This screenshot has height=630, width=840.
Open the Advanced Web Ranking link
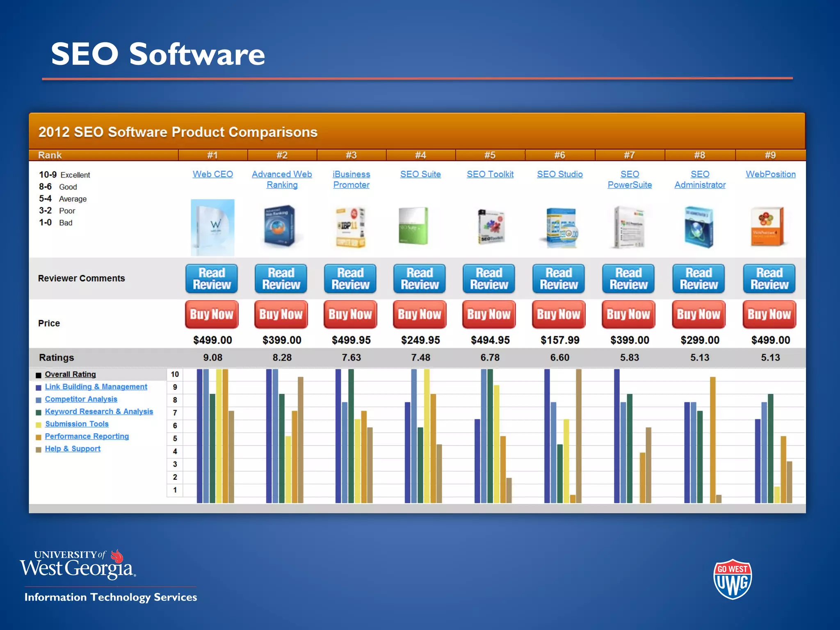point(282,179)
